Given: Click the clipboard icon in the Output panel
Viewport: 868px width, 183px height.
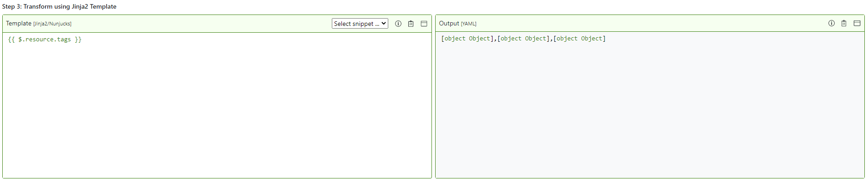Looking at the screenshot, I should click(844, 23).
